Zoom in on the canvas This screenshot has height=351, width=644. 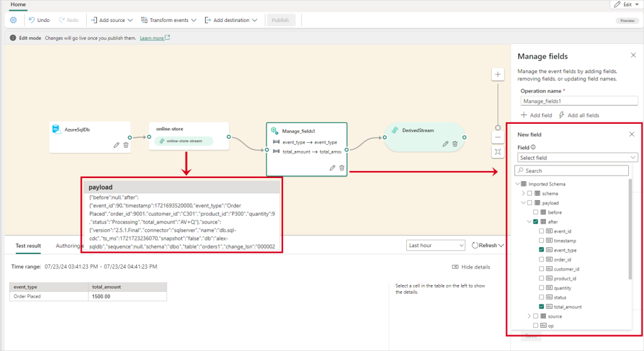pyautogui.click(x=498, y=74)
